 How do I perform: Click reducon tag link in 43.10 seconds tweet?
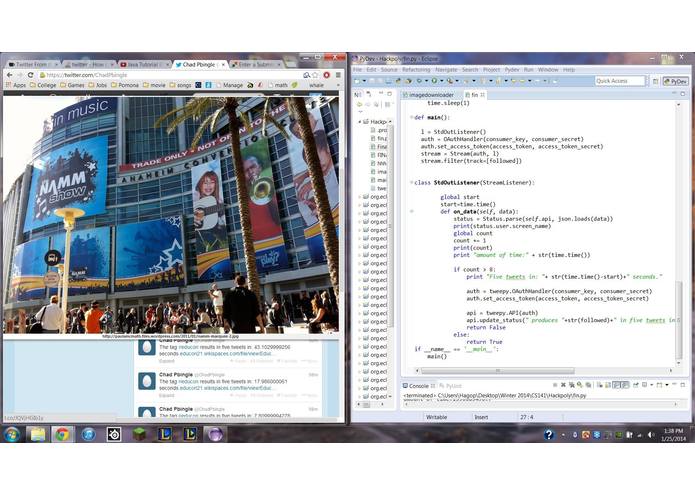[x=188, y=347]
